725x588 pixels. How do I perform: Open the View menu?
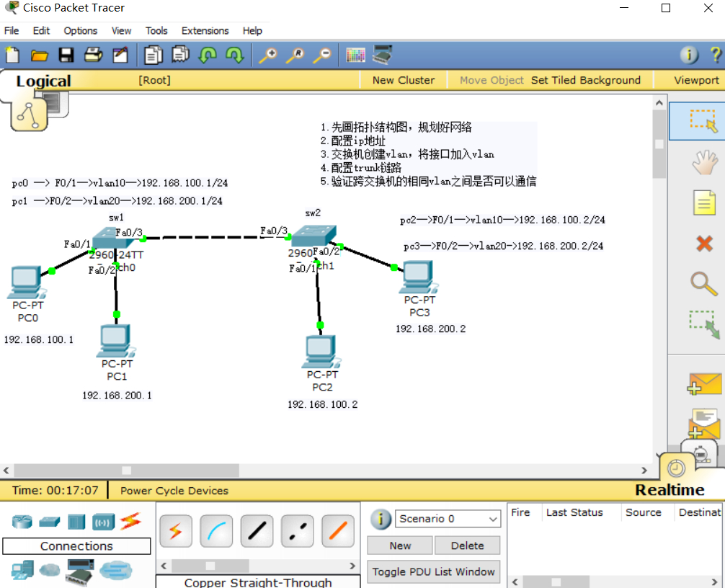tap(121, 30)
